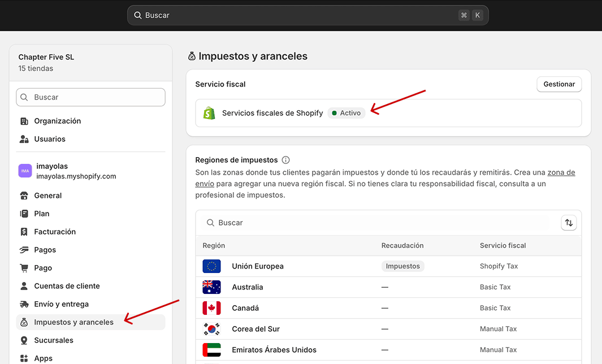Open the Plan settings page
This screenshot has width=602, height=364.
click(90, 214)
